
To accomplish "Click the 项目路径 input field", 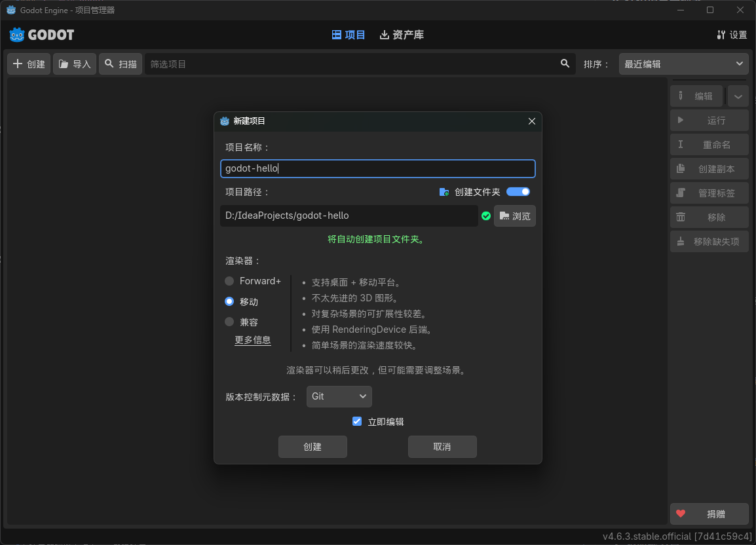I will (349, 216).
